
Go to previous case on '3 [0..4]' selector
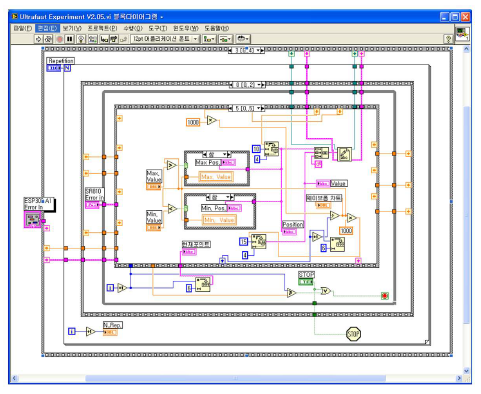pos(231,51)
